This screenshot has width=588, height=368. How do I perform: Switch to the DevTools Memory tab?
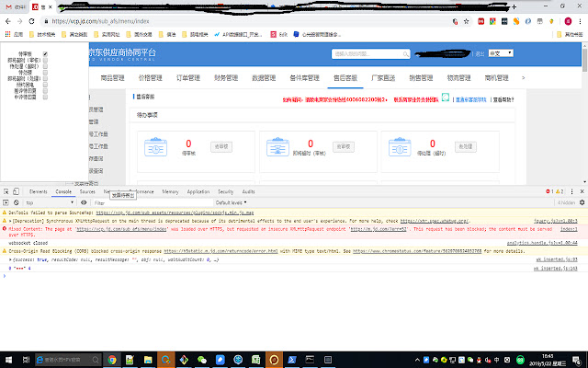(x=170, y=191)
